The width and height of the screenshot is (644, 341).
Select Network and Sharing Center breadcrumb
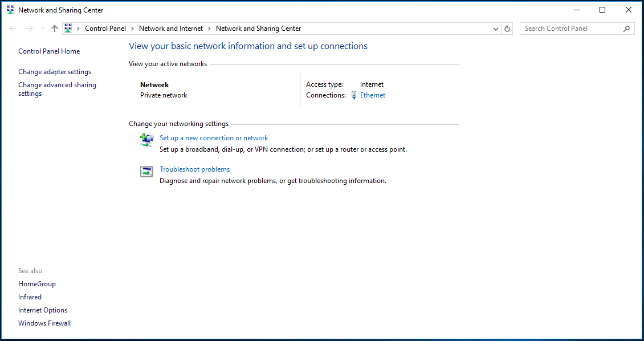pyautogui.click(x=258, y=29)
